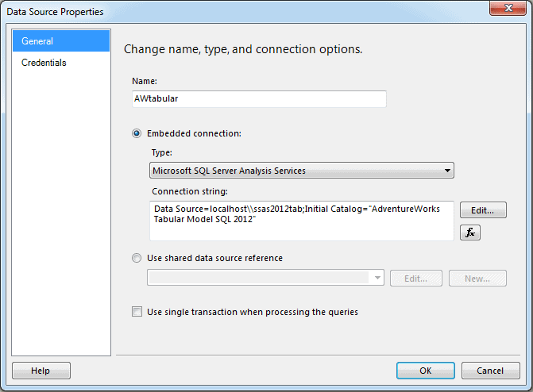Select the Embedded connection radio button
Viewport: 533px width, 392px height.
pos(137,133)
